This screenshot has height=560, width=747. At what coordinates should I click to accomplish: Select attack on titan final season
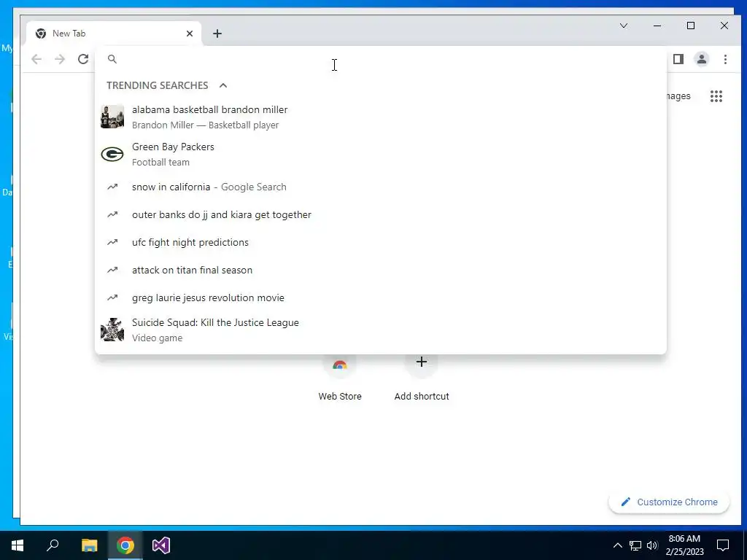tap(381, 270)
